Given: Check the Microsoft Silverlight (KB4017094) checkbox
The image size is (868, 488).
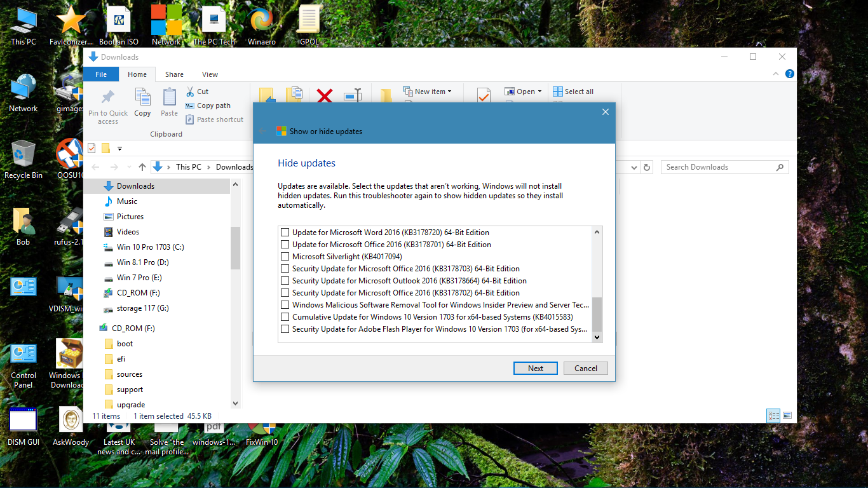Looking at the screenshot, I should point(285,257).
